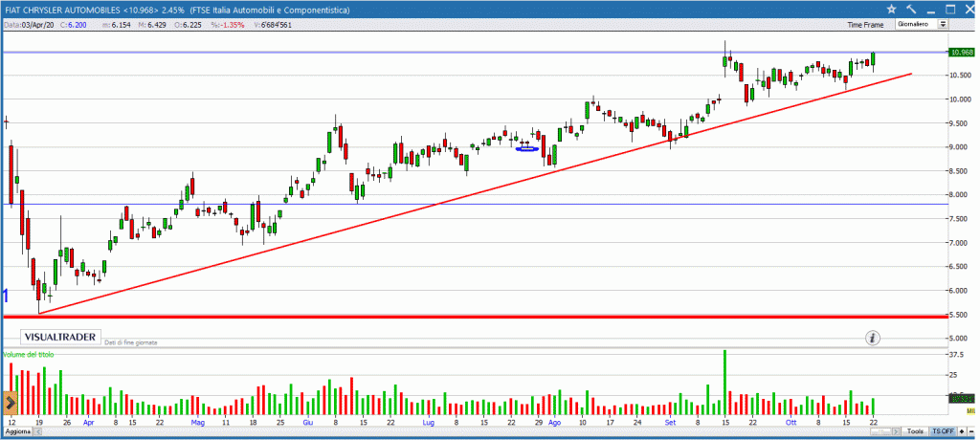Click the 'Time Frame' label
Screen dimensions: 980x440
pyautogui.click(x=865, y=25)
